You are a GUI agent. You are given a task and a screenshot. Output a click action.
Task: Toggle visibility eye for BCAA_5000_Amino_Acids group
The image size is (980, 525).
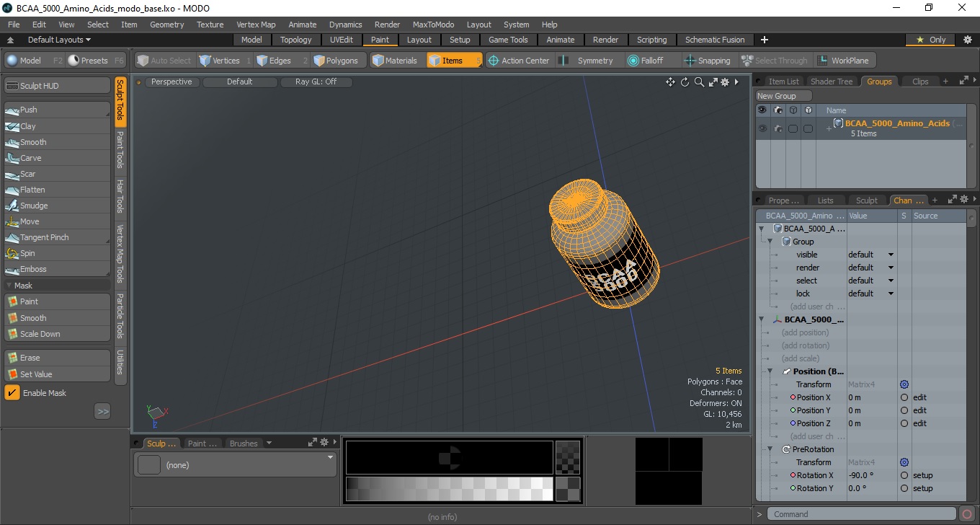762,128
